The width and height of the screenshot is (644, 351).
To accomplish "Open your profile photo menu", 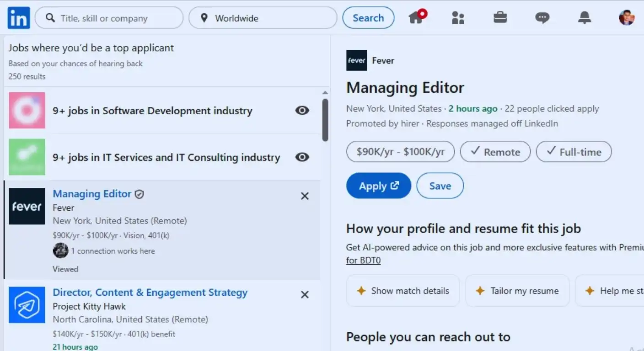I will point(626,17).
